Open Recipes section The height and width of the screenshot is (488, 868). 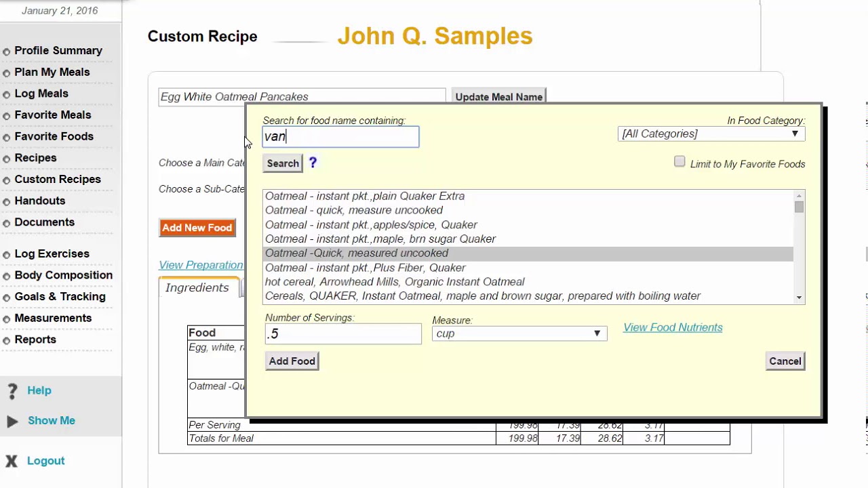click(x=35, y=158)
